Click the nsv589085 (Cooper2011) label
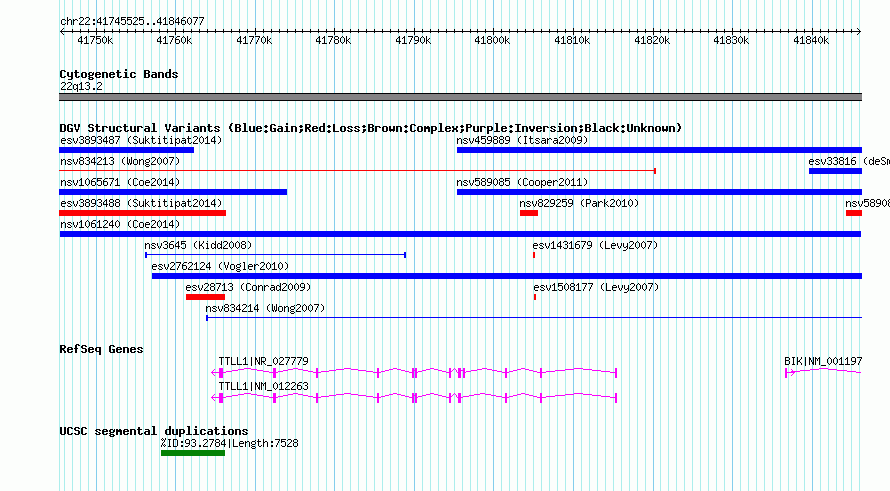Viewport: 890px width, 491px height. tap(522, 182)
